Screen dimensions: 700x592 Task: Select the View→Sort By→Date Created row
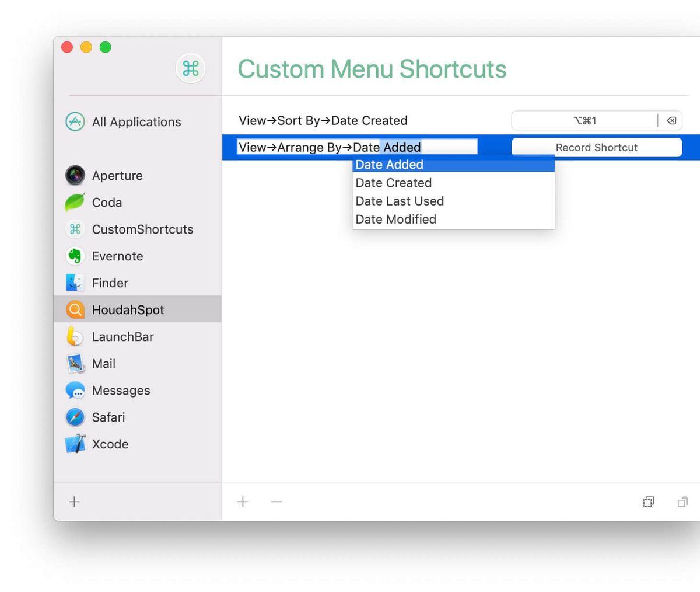(461, 120)
